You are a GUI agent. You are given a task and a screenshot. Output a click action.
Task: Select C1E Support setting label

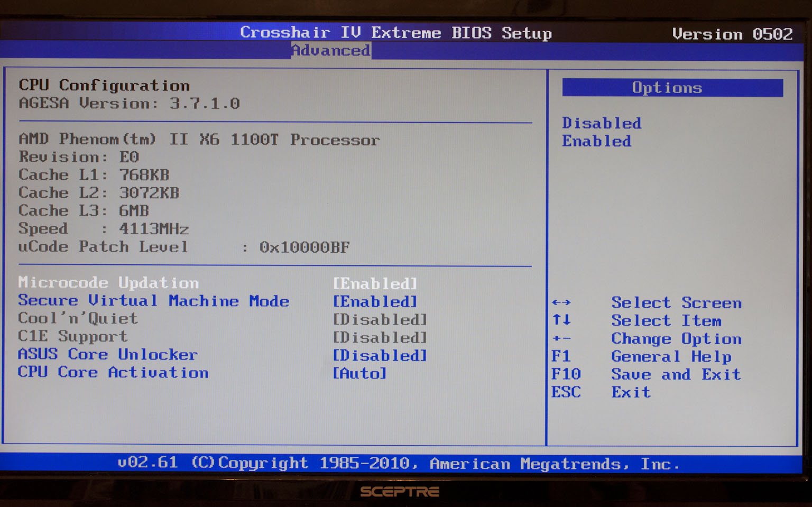click(x=73, y=336)
